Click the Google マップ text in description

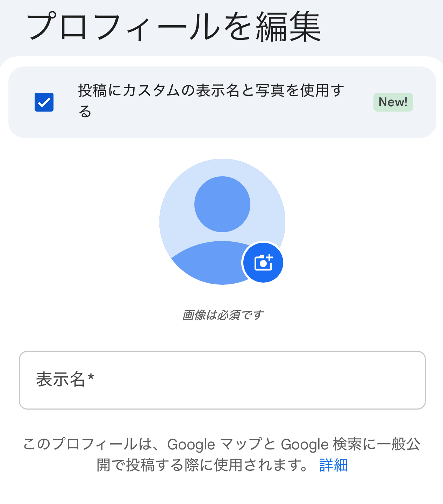(214, 444)
